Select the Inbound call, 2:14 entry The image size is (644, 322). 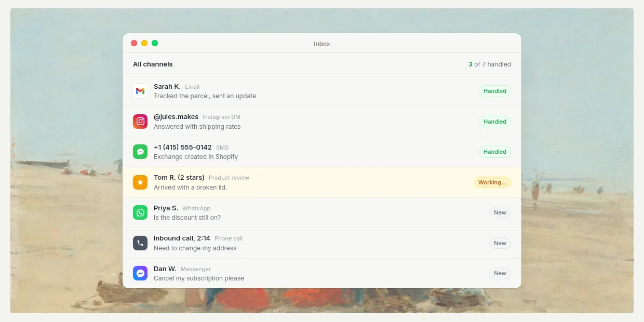[322, 243]
